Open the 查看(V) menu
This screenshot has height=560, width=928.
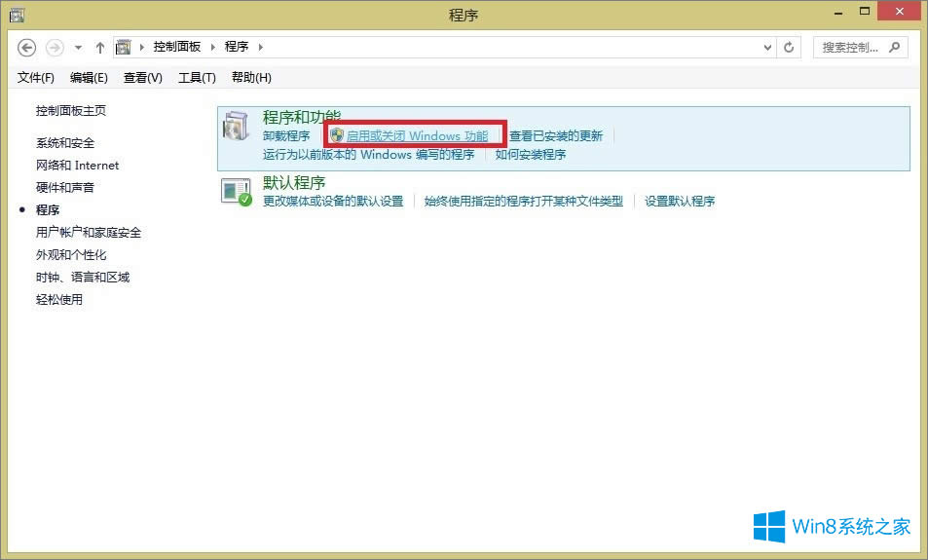[x=142, y=78]
